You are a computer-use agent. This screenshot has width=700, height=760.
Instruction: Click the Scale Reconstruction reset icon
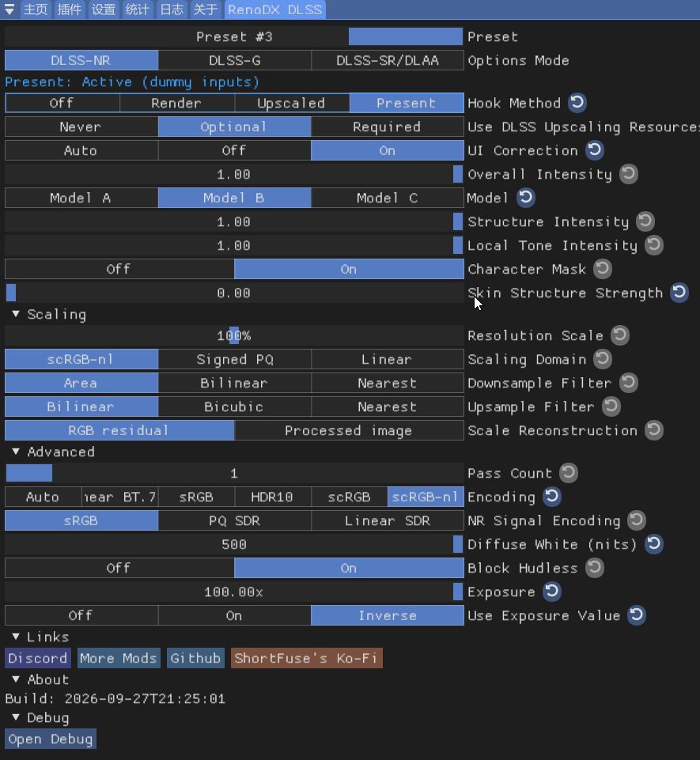coord(654,430)
